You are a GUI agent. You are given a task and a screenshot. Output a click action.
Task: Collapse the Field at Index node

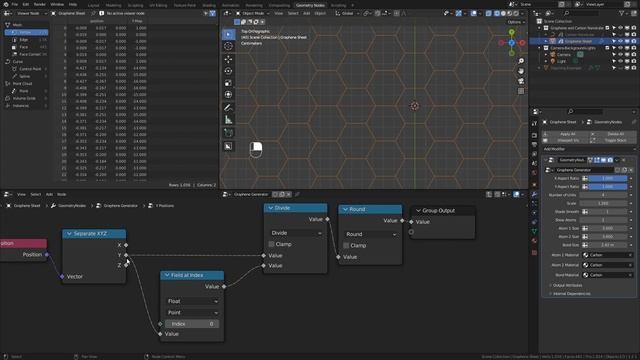pos(167,276)
